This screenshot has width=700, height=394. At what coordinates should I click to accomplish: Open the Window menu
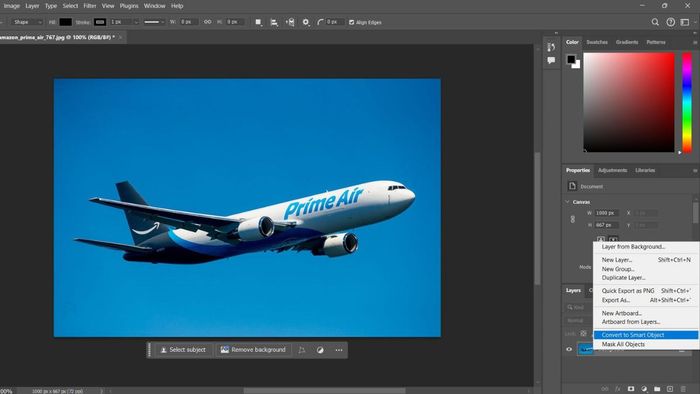[x=154, y=6]
